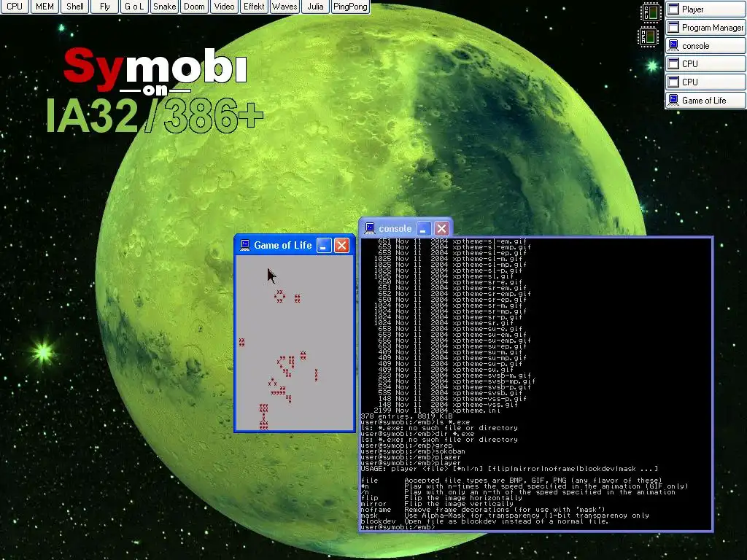Click the 'grep' command line
The image size is (747, 560).
tap(406, 446)
